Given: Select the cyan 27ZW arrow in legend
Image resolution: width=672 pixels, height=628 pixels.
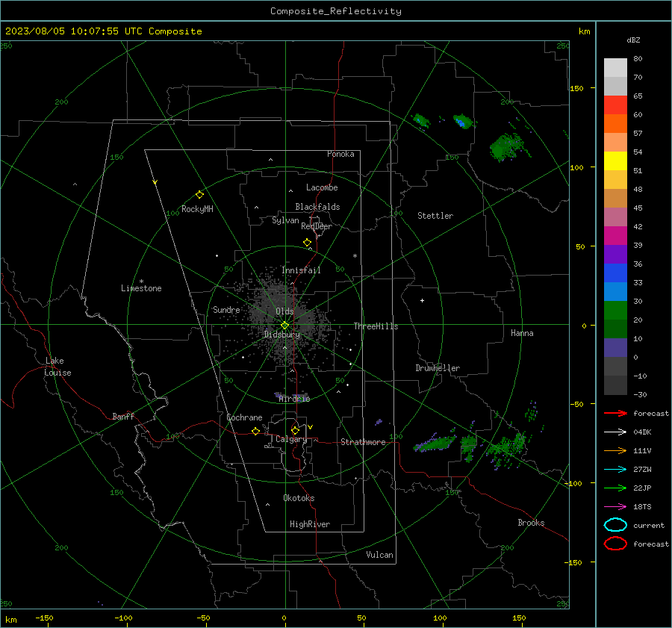Looking at the screenshot, I should tap(615, 470).
